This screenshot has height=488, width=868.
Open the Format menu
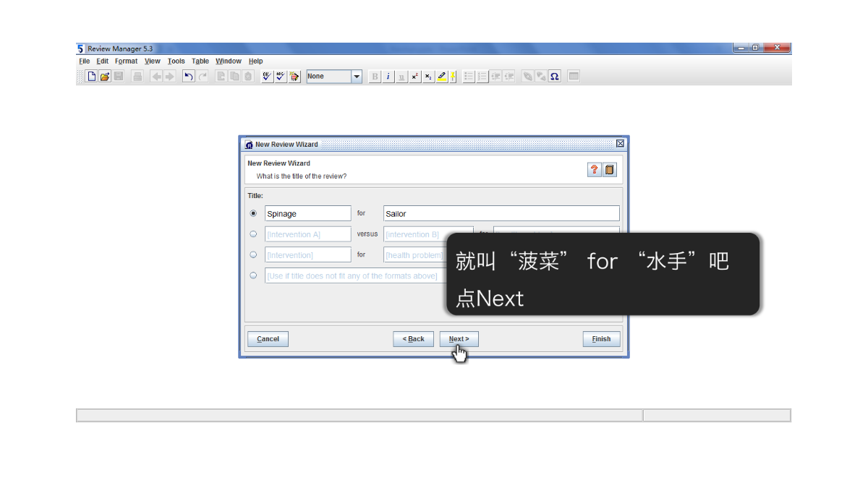tap(126, 61)
